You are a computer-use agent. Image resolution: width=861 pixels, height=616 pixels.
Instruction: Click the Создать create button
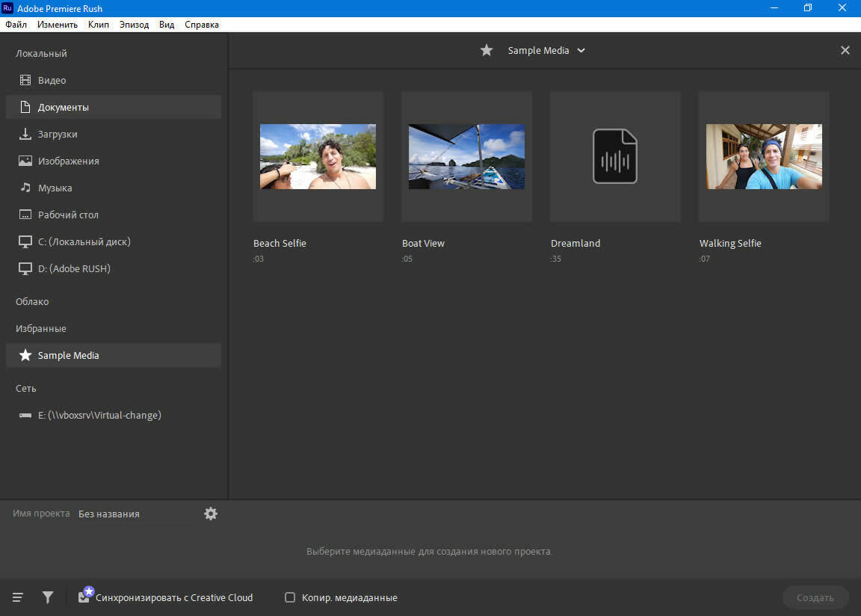click(x=815, y=597)
